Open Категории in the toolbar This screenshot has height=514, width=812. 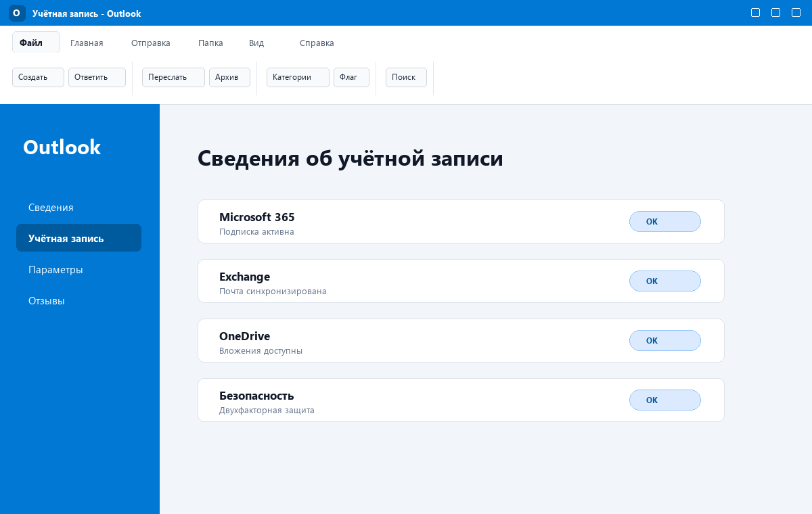pyautogui.click(x=298, y=77)
